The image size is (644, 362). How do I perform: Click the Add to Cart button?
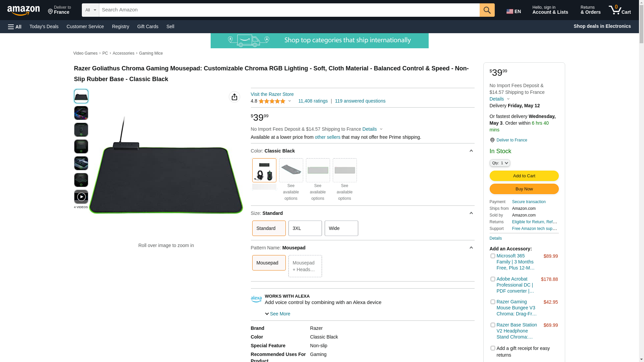point(524,176)
